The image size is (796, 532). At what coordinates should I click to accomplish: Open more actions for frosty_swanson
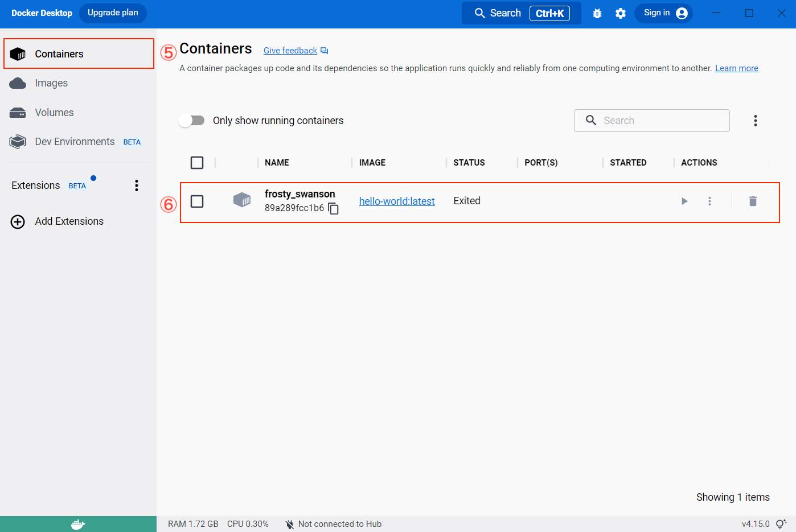(709, 201)
